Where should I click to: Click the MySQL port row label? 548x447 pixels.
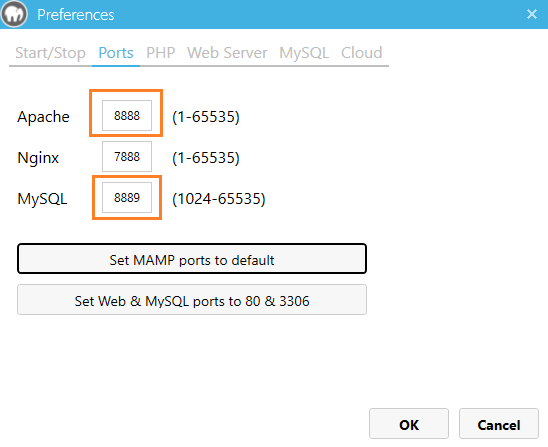[x=42, y=199]
